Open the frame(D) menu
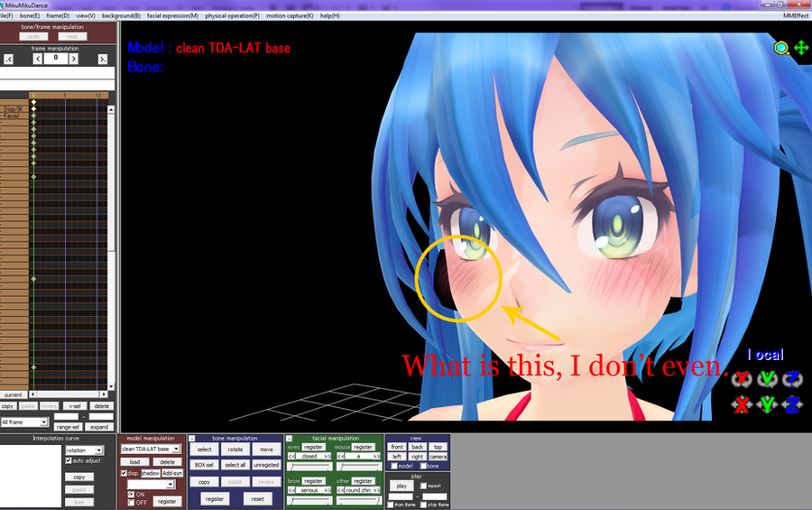Viewport: 812px width, 510px height. 58,16
